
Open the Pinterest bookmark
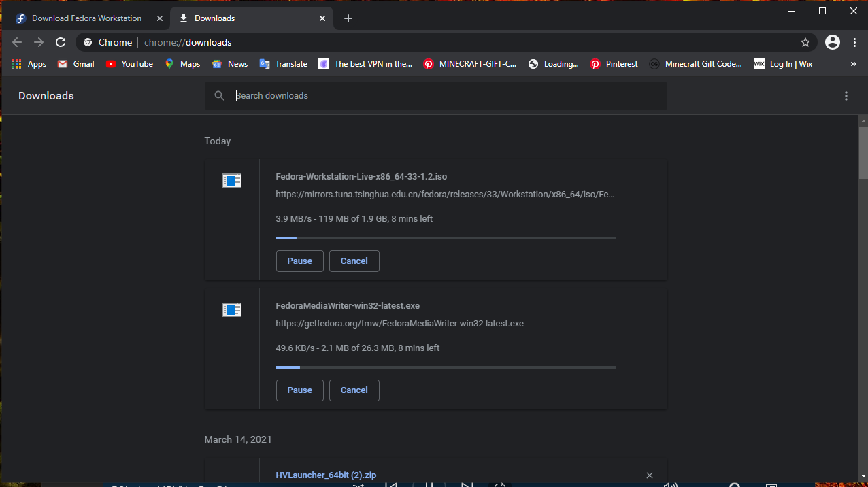[x=614, y=64]
